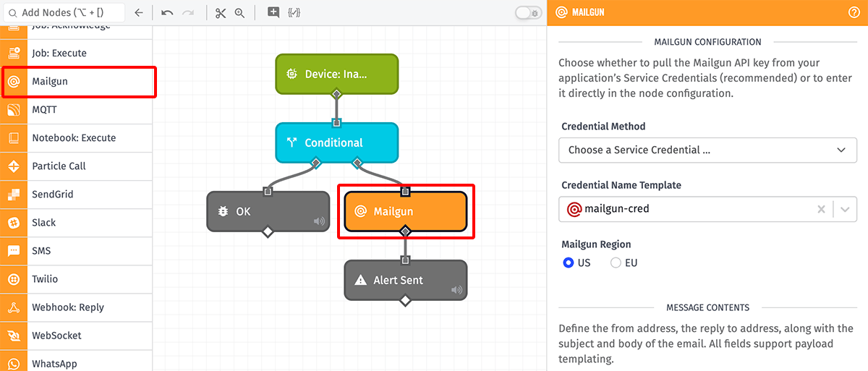Toggle the debug switch in toolbar
Viewport: 868px width, 371px height.
(528, 13)
